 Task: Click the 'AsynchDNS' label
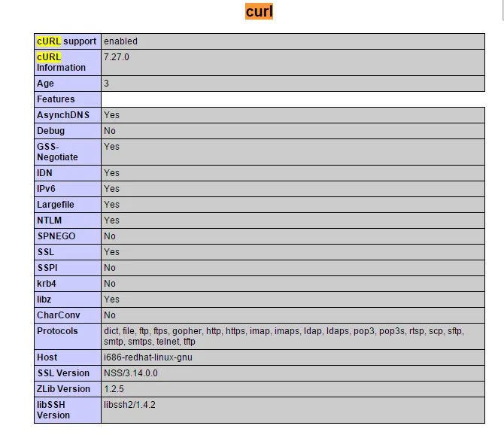click(63, 115)
